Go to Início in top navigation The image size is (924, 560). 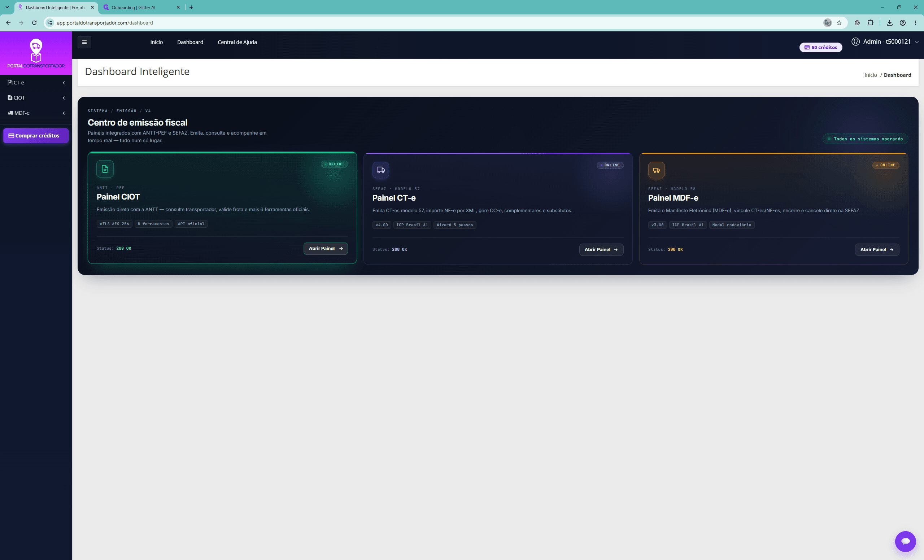tap(156, 42)
